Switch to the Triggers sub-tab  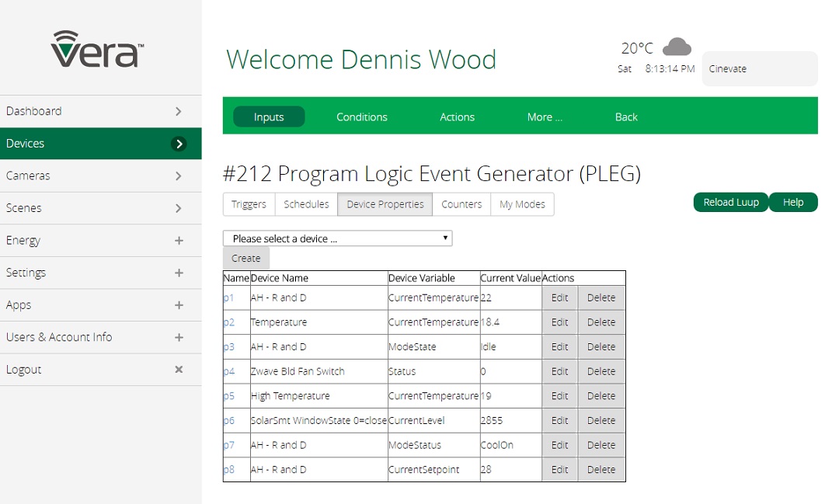click(249, 204)
